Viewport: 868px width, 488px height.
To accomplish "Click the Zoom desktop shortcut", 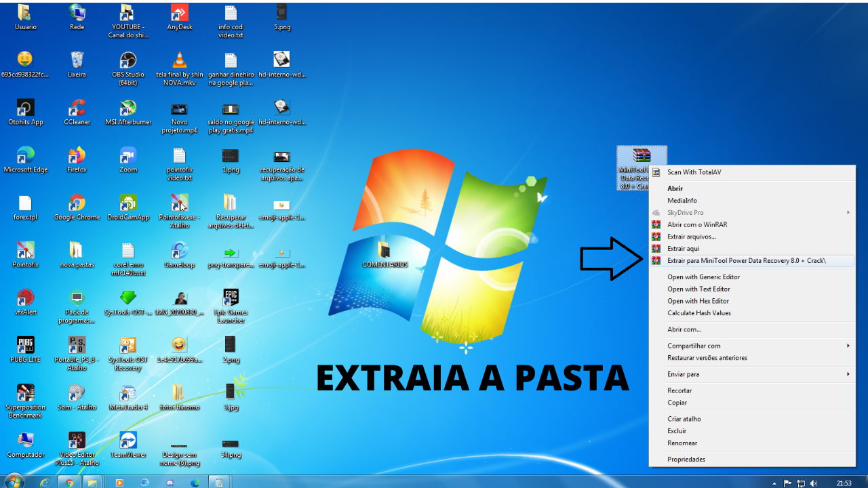I will 128,160.
